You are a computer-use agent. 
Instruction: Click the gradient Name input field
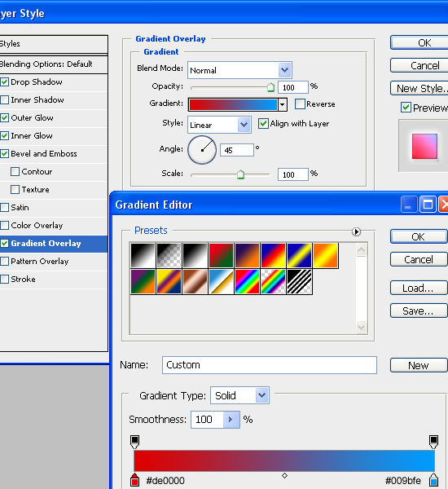coord(270,365)
